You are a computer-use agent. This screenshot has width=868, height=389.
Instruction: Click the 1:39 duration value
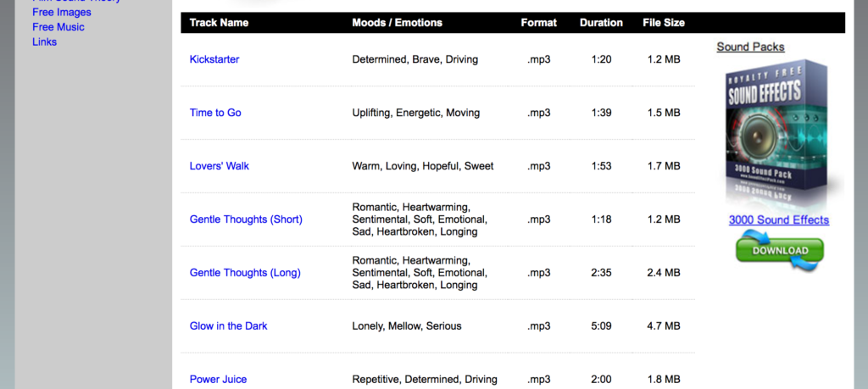coord(601,113)
